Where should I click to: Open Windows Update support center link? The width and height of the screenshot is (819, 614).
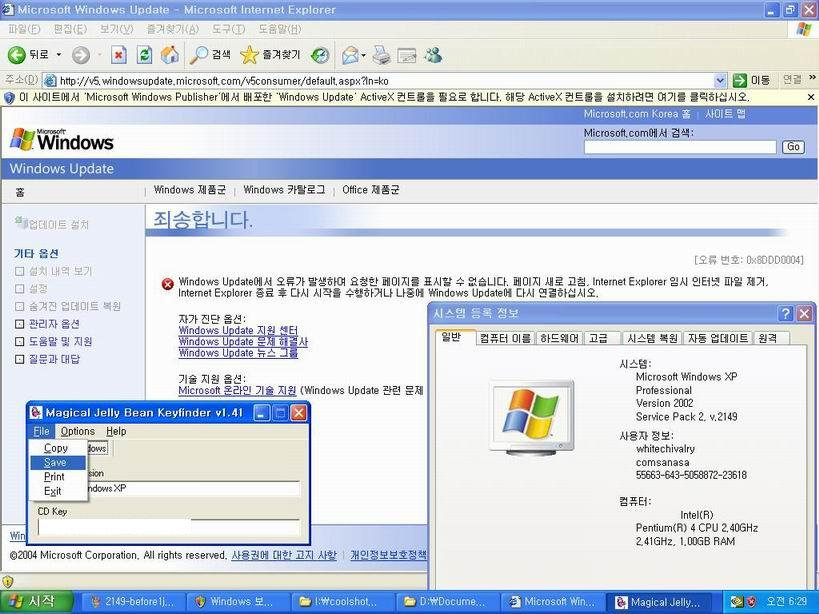(238, 330)
